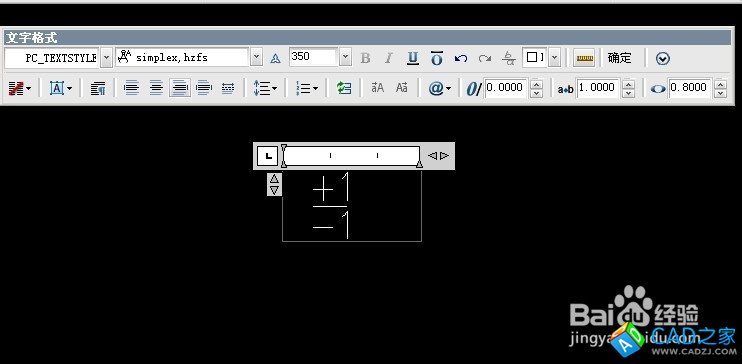Open the numbering list menu

point(307,88)
